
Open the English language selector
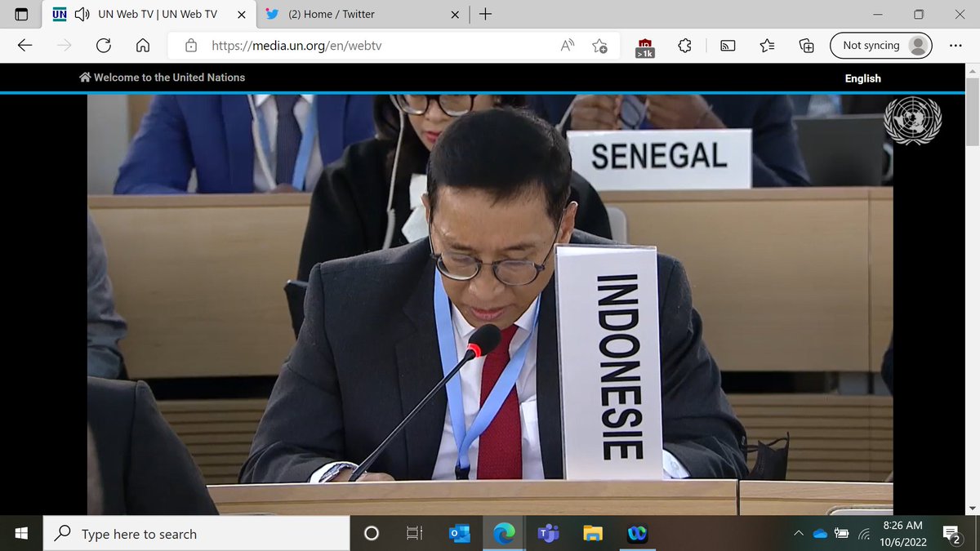click(863, 78)
